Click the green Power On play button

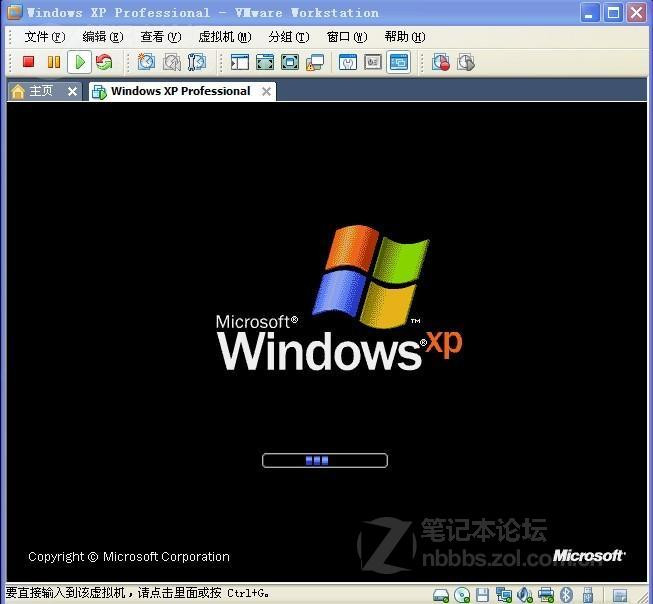point(79,62)
